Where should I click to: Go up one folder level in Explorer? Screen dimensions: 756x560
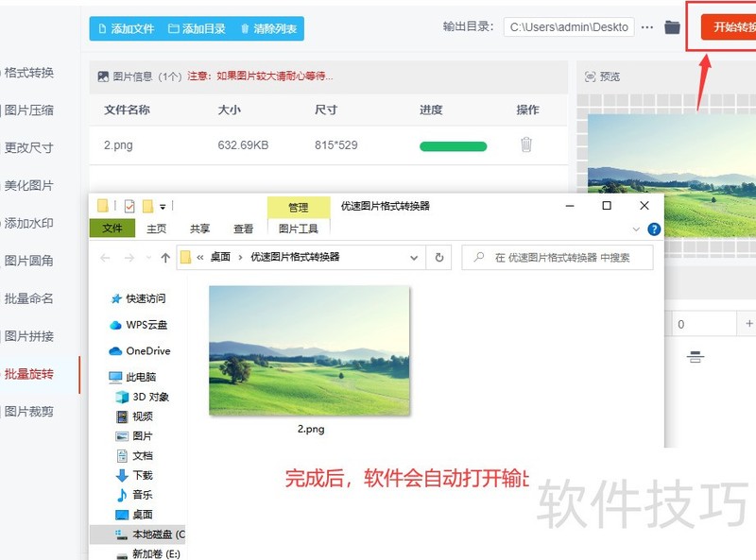tap(165, 257)
